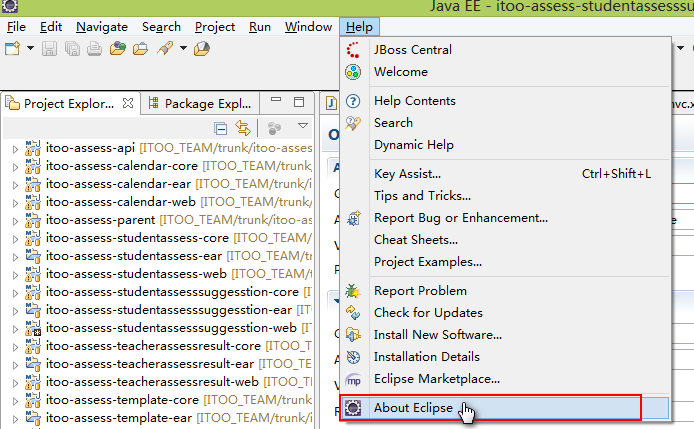The width and height of the screenshot is (694, 429).
Task: Expand the itoo-assess-calendar-core project
Action: tap(15, 167)
